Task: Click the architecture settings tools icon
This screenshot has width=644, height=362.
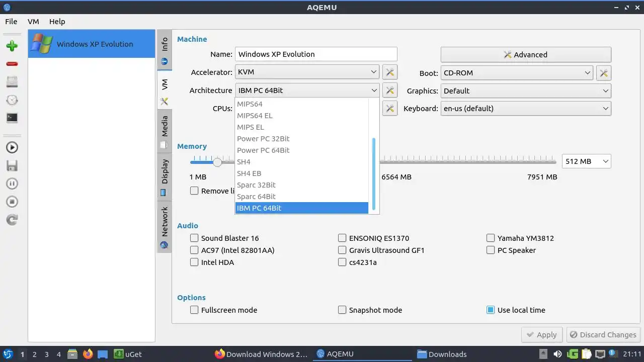Action: pos(389,90)
